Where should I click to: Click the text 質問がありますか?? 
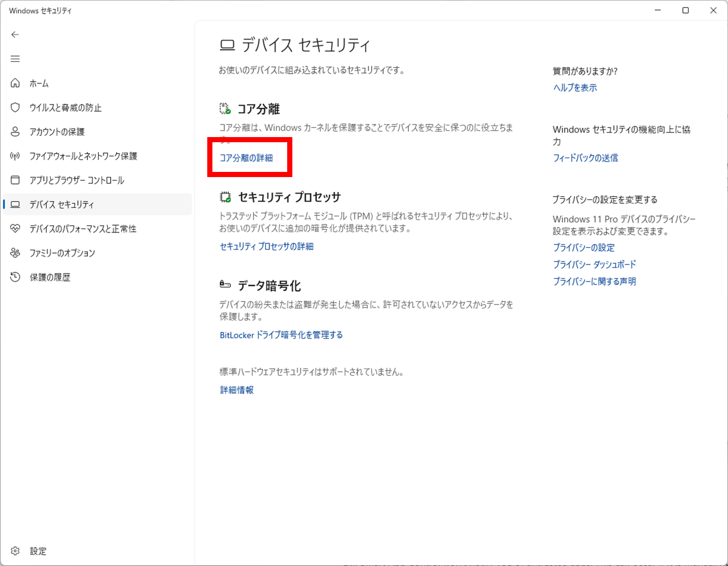[585, 71]
